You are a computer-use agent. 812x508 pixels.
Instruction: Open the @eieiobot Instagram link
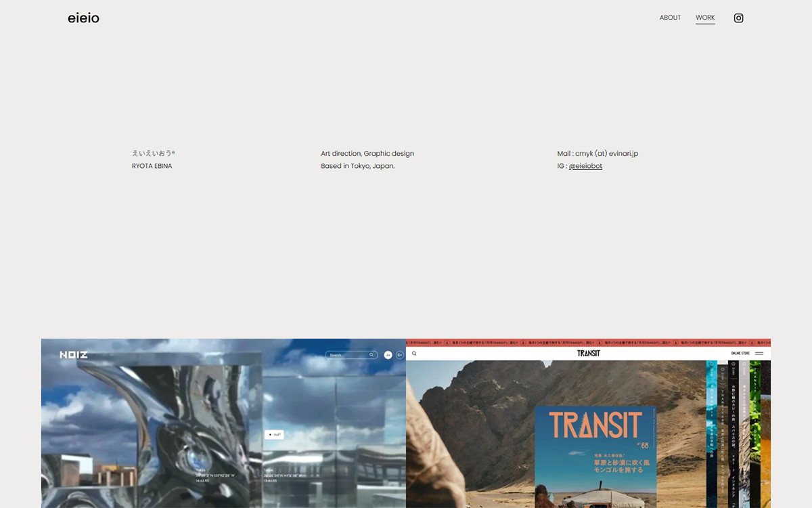(585, 166)
